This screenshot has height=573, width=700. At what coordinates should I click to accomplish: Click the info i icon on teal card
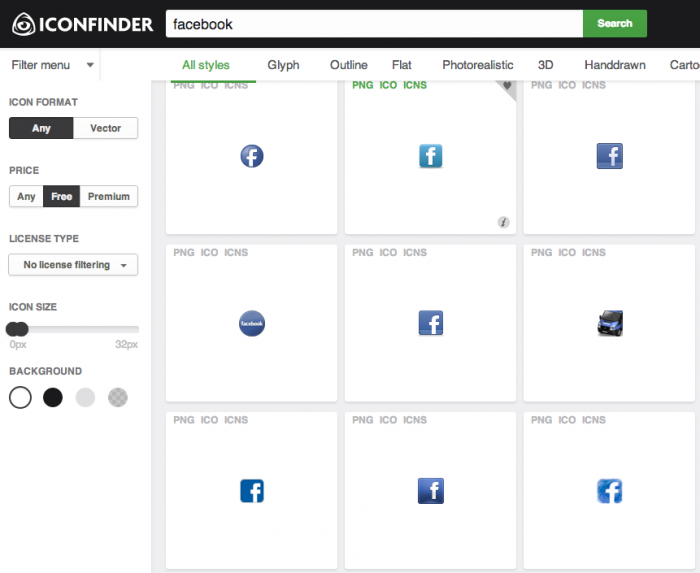503,222
